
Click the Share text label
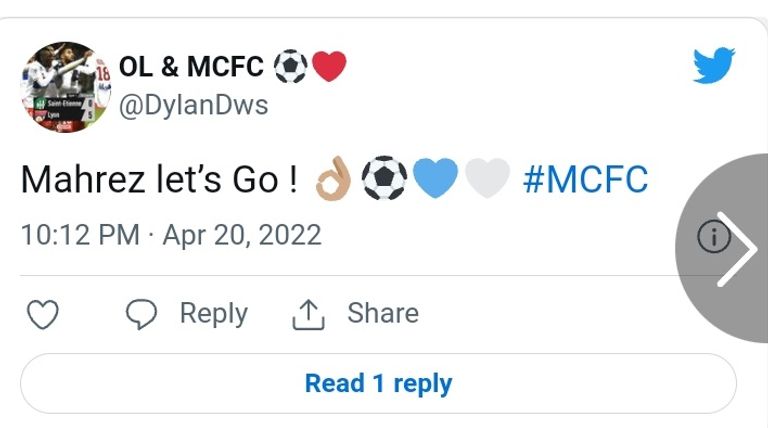(382, 314)
